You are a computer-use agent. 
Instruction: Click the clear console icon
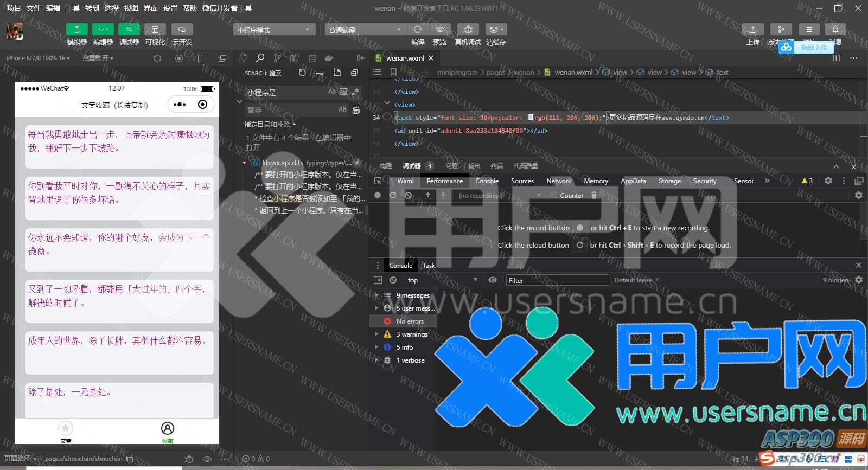tap(393, 280)
